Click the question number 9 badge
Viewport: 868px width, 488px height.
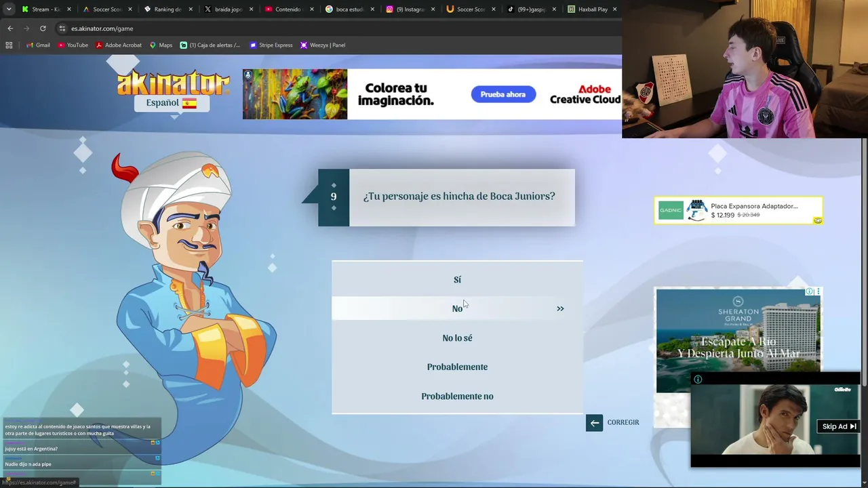click(x=334, y=197)
